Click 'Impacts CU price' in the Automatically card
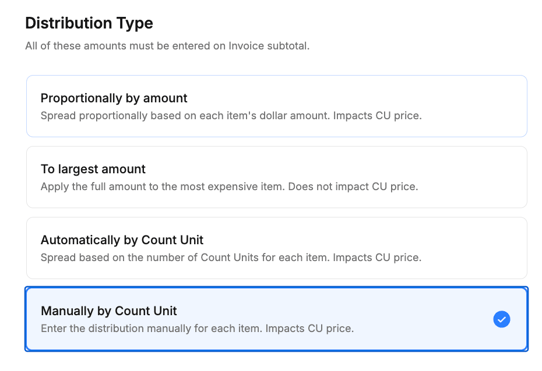 pos(377,257)
